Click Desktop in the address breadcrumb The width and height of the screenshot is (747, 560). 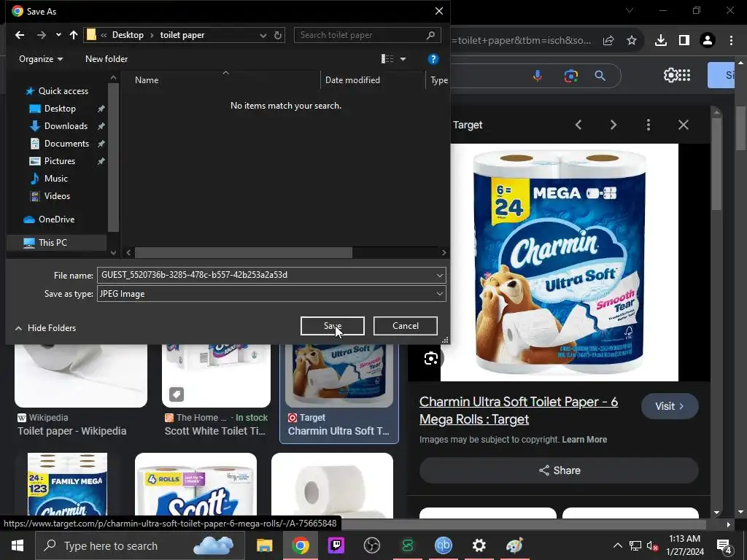[128, 35]
